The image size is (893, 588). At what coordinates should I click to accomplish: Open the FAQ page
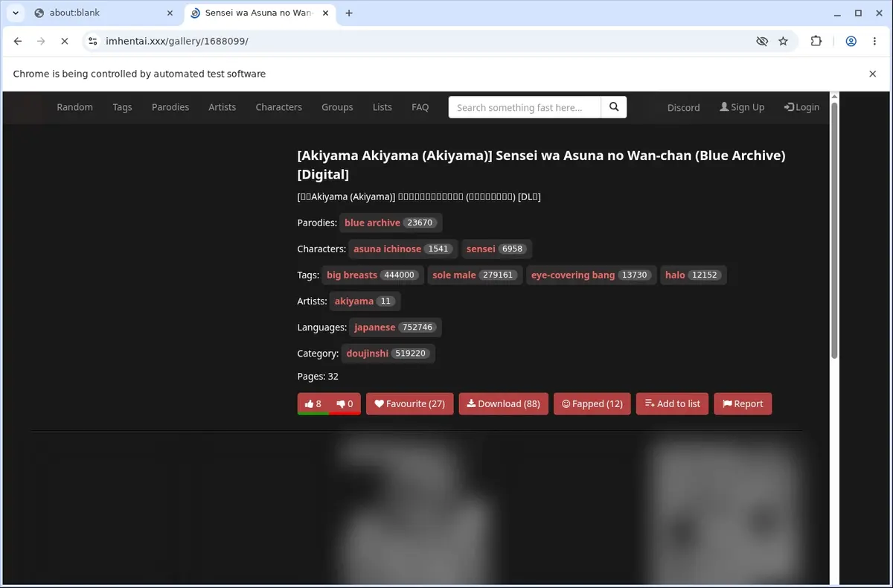point(420,107)
